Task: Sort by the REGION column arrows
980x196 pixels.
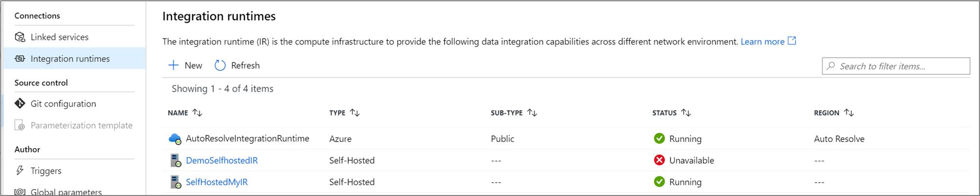Action: coord(849,113)
